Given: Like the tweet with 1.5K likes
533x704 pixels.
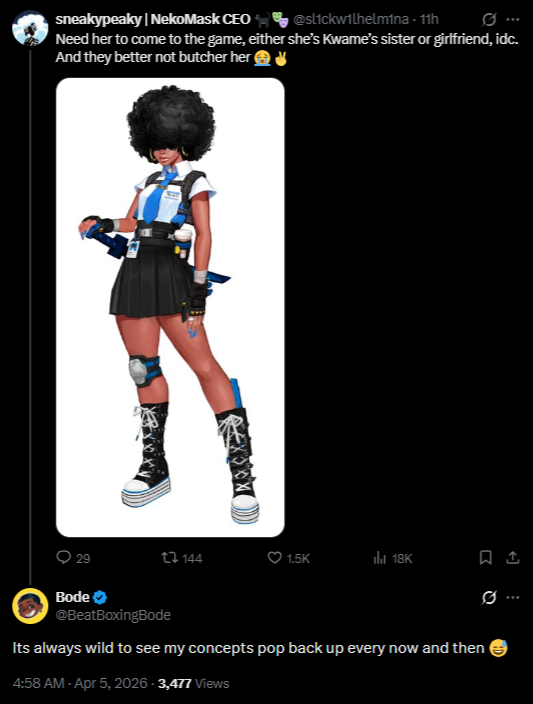Looking at the screenshot, I should (274, 558).
